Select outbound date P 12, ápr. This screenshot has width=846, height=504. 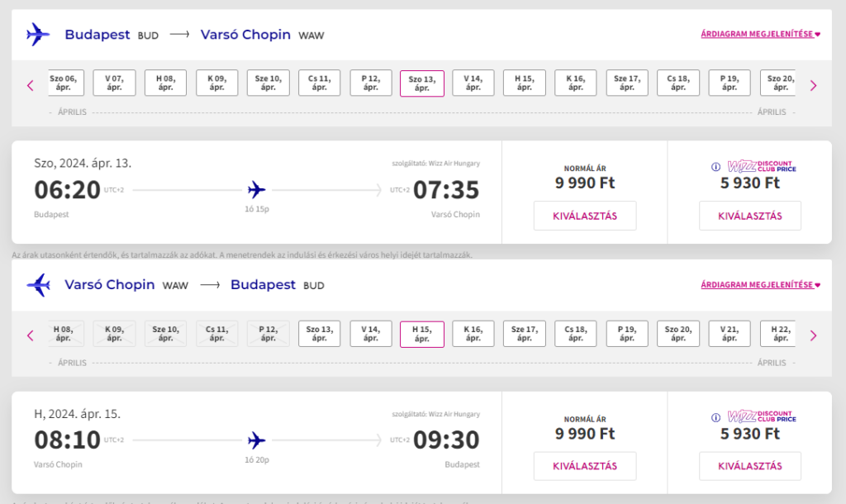[371, 83]
